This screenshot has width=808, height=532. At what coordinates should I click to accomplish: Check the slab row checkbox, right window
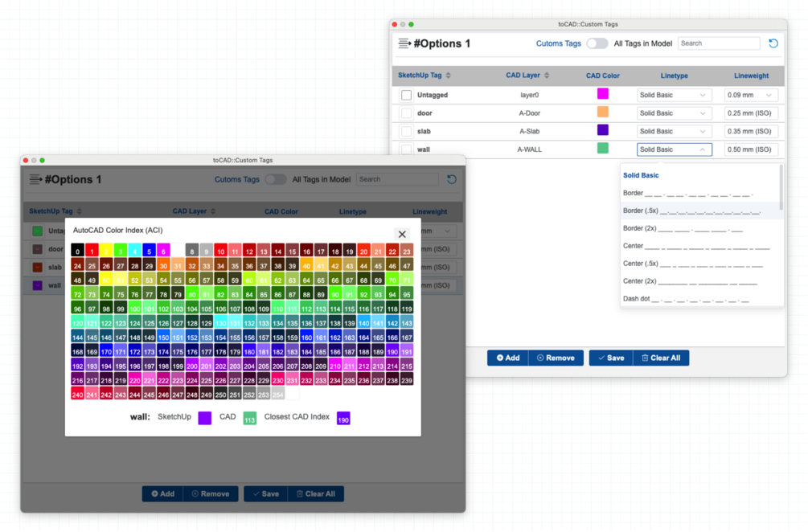point(407,131)
